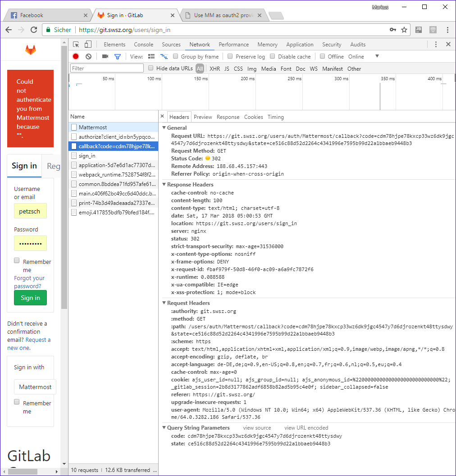This screenshot has width=456, height=476.
Task: Check Hide data URLs
Action: pyautogui.click(x=150, y=68)
